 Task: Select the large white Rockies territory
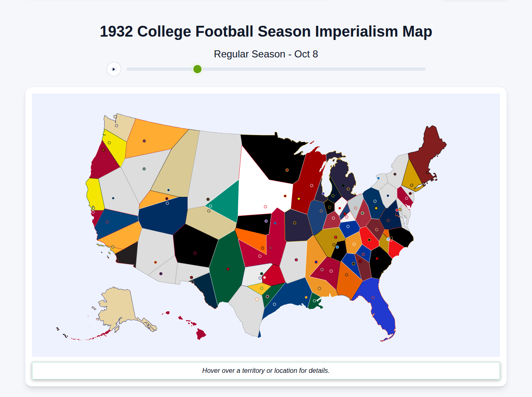pos(258,189)
